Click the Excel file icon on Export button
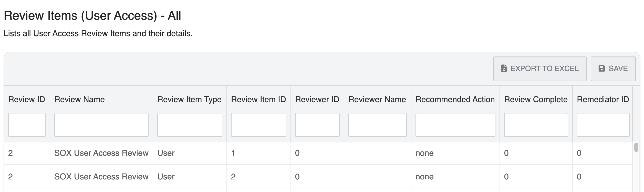 (504, 69)
